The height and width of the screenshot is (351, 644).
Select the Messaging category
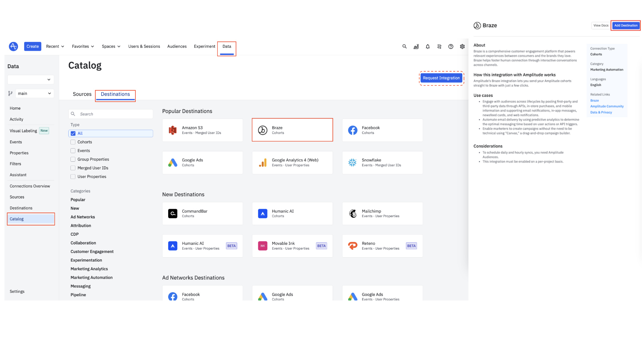80,286
